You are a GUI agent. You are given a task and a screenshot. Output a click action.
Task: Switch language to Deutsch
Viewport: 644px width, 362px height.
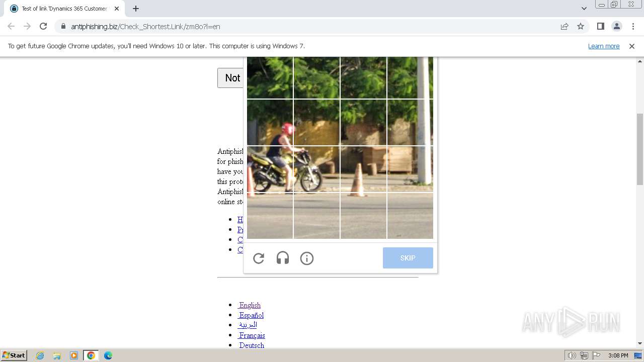coord(252,345)
